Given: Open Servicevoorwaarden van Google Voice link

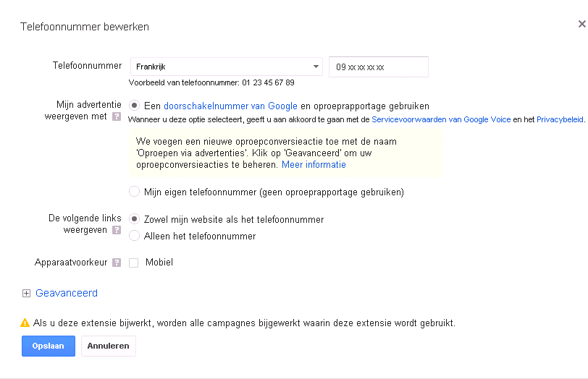Looking at the screenshot, I should [441, 119].
